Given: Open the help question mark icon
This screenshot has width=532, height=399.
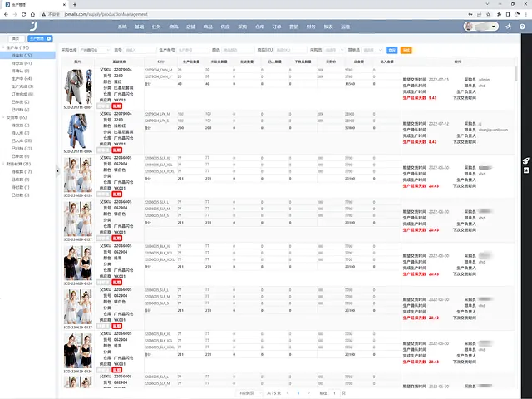Looking at the screenshot, I should 522,27.
